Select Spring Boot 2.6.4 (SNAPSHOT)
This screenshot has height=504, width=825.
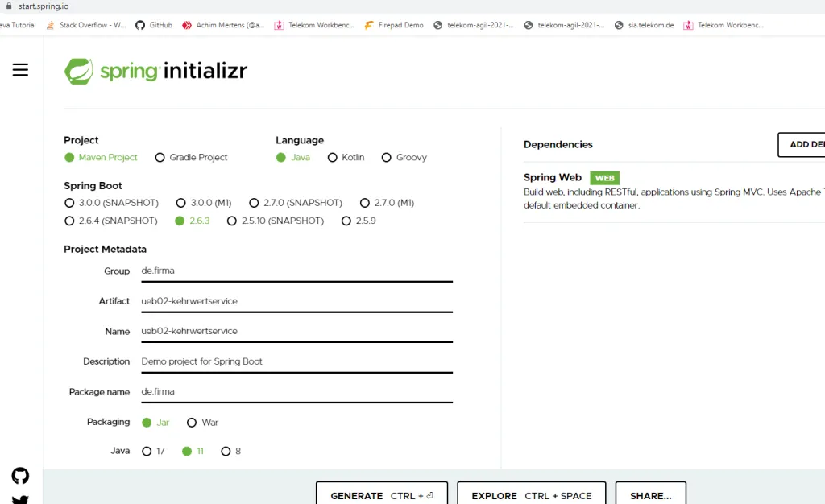pyautogui.click(x=110, y=221)
